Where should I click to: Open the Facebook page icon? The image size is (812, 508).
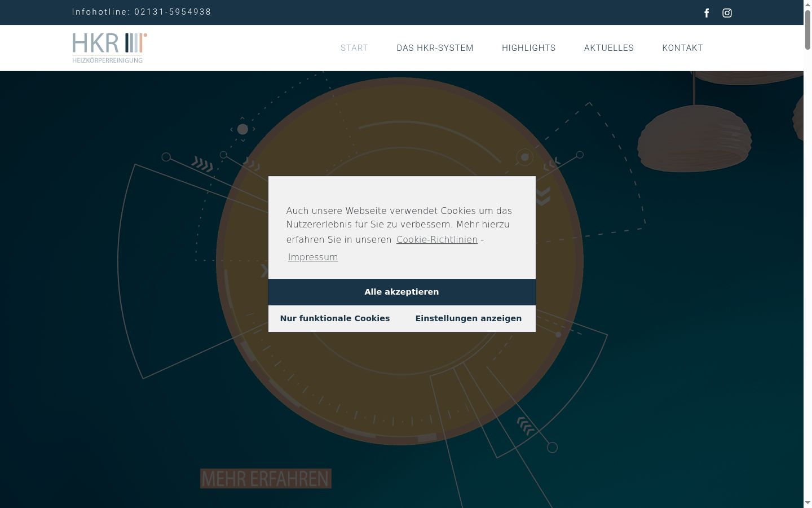(x=707, y=13)
